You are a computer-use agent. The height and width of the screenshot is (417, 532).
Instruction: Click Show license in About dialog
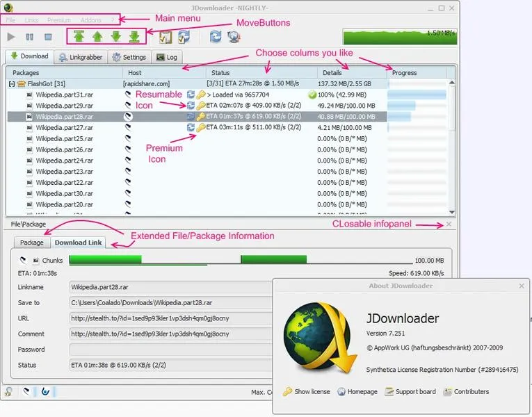pyautogui.click(x=307, y=391)
